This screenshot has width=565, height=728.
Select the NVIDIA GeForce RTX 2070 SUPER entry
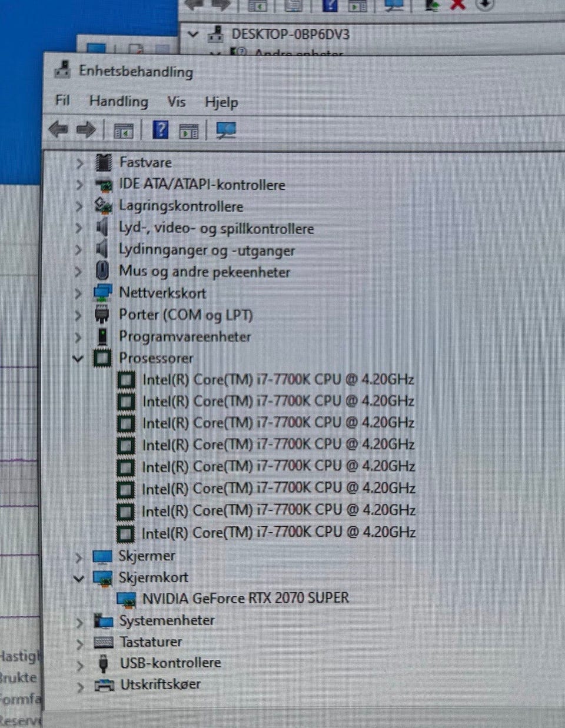tap(245, 598)
